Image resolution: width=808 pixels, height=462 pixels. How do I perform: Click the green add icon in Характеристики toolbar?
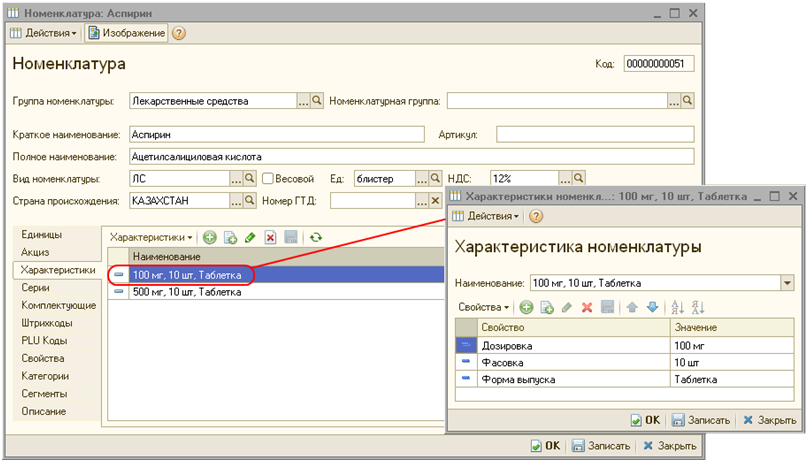(x=210, y=238)
